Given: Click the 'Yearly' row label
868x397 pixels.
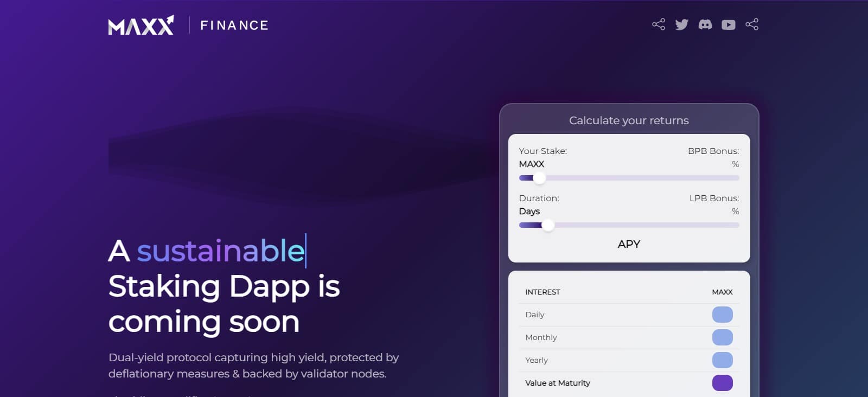Looking at the screenshot, I should [537, 360].
